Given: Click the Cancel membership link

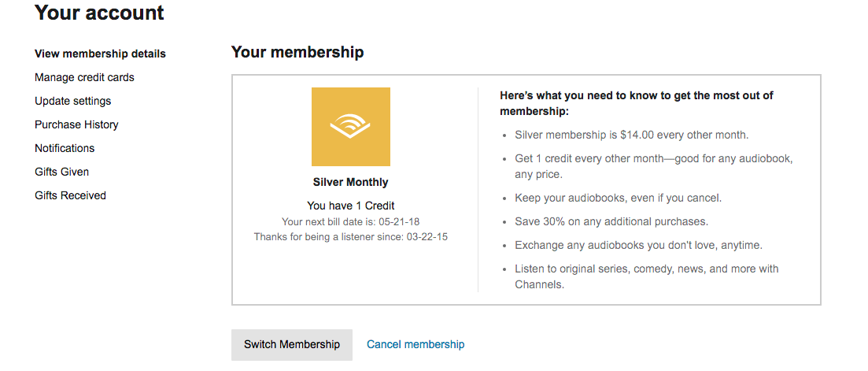Looking at the screenshot, I should coord(416,344).
